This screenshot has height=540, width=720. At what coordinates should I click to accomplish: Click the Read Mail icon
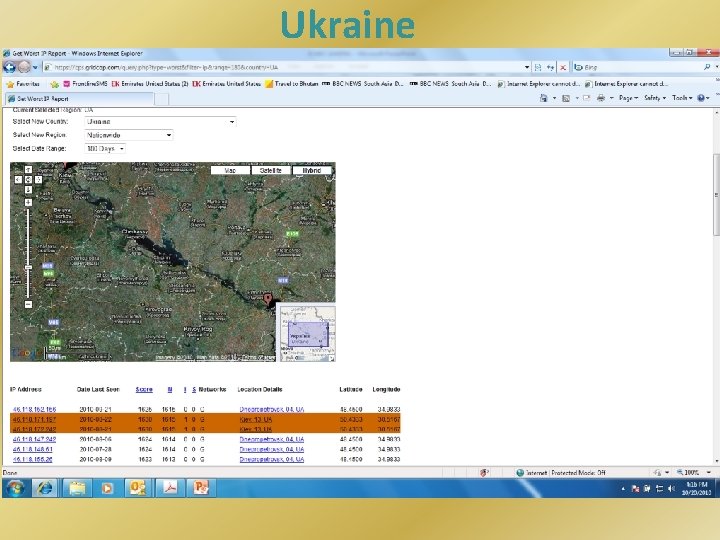point(586,98)
